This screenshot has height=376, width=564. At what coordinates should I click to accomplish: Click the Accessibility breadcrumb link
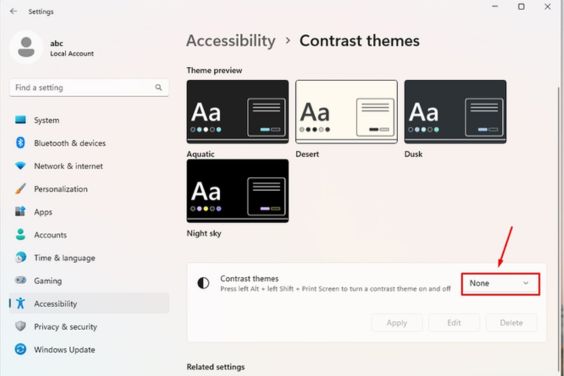pos(231,40)
